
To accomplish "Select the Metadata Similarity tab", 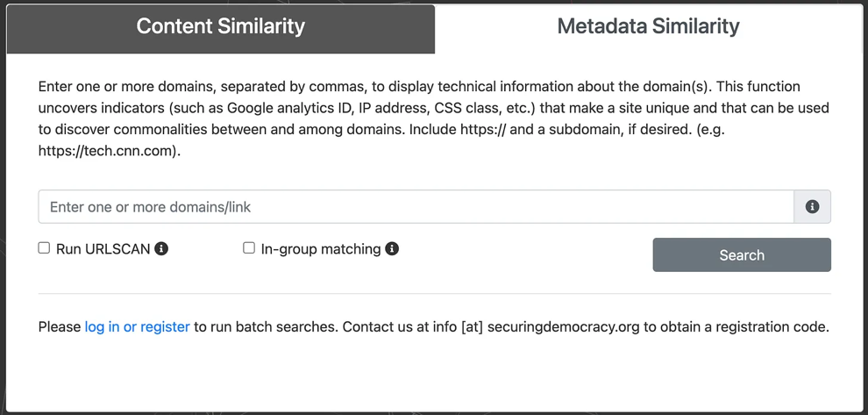I will (648, 26).
